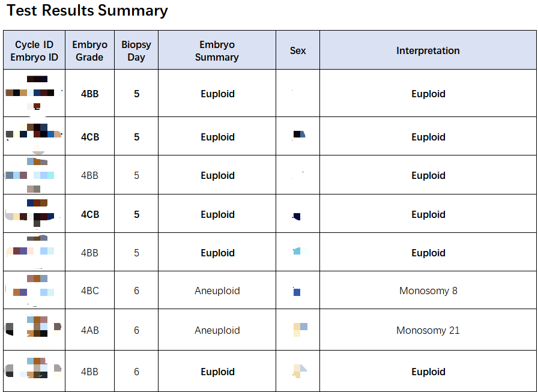Click the 4AB embryo grade cell
Viewport: 538px width, 392px height.
pyautogui.click(x=89, y=331)
